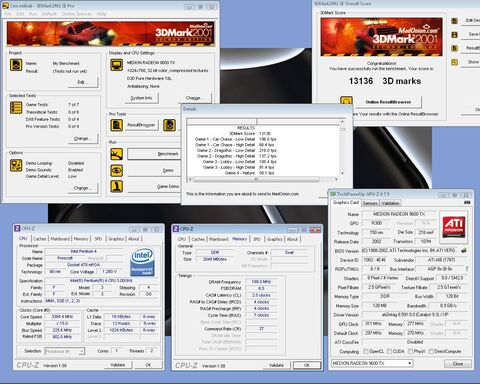
Task: Click the icon beside the ResultBrowser button in score window
Action: pyautogui.click(x=454, y=48)
